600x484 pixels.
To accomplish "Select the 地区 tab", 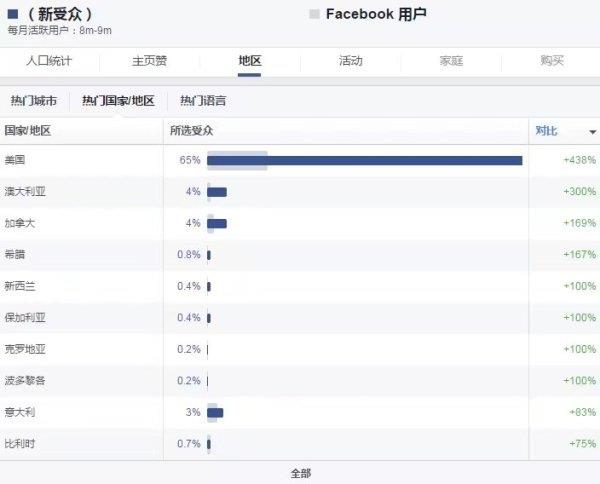I will [x=249, y=61].
